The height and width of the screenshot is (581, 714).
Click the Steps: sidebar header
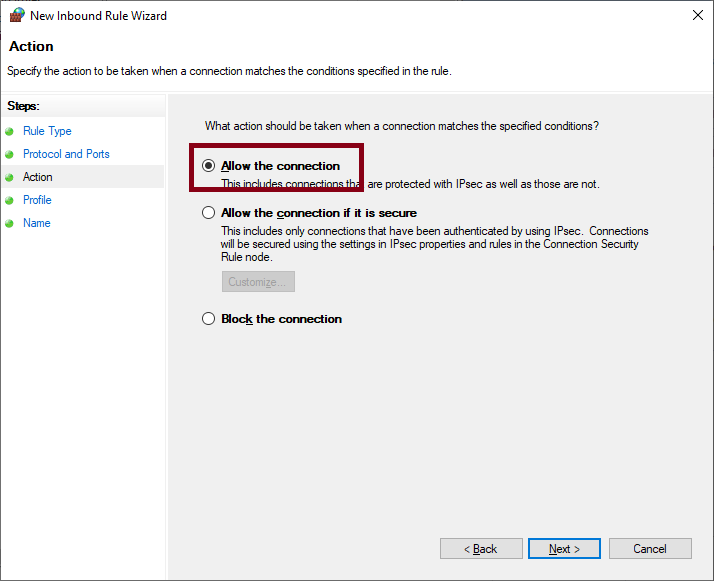pyautogui.click(x=23, y=106)
